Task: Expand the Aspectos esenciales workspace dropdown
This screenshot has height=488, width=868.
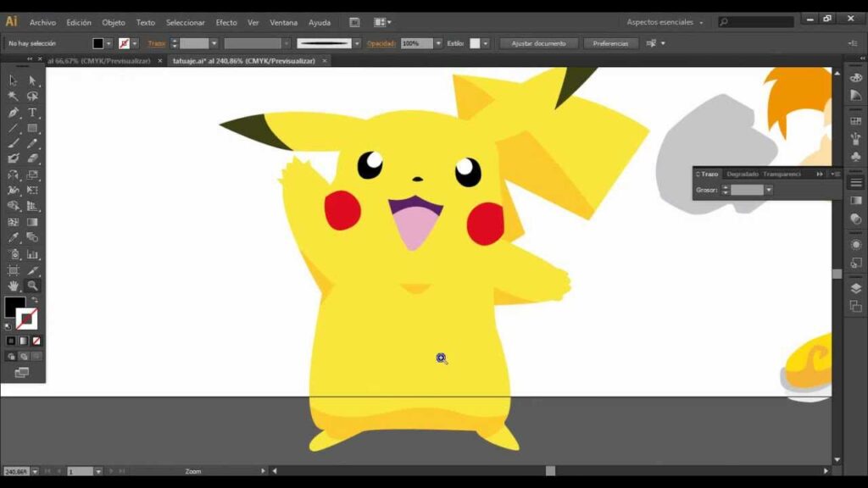Action: pos(701,23)
